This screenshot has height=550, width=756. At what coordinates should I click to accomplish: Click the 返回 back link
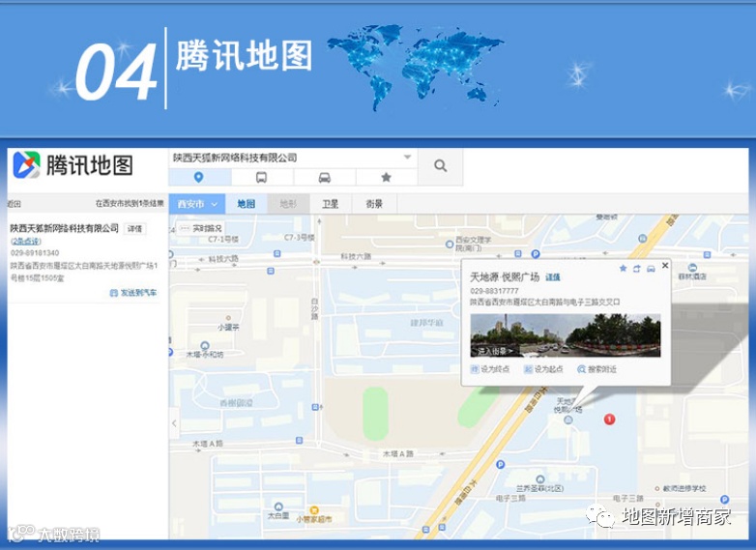pyautogui.click(x=14, y=204)
